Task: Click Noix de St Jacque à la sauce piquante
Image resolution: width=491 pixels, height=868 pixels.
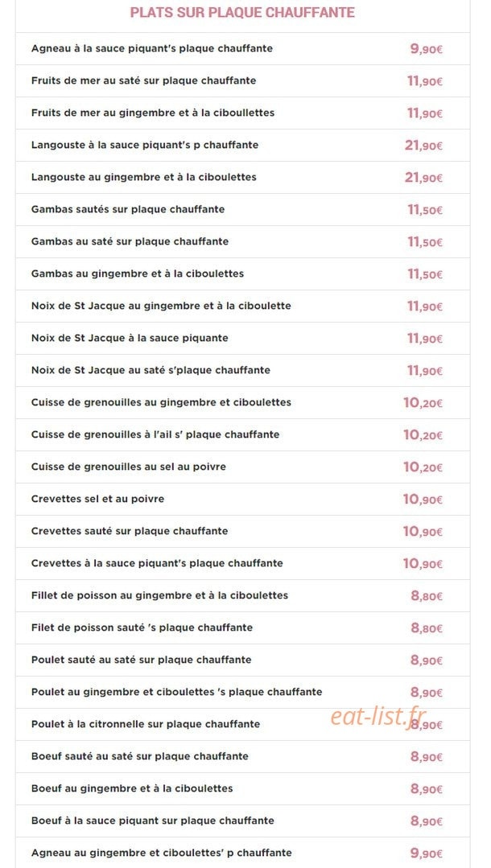Action: pyautogui.click(x=242, y=338)
